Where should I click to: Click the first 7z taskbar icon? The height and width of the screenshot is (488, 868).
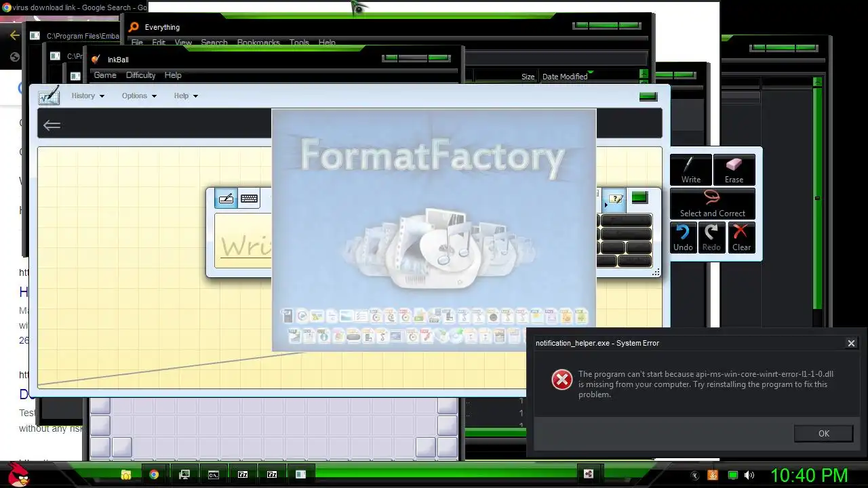coord(243,474)
